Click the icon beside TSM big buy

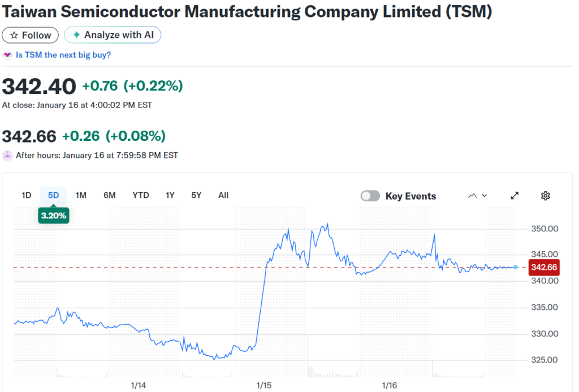pos(7,55)
